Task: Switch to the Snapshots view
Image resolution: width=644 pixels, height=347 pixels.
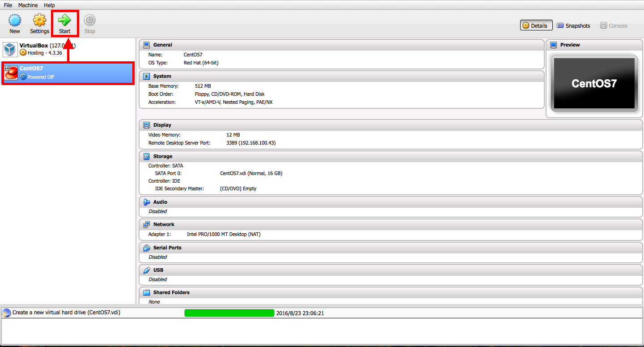Action: pos(574,26)
